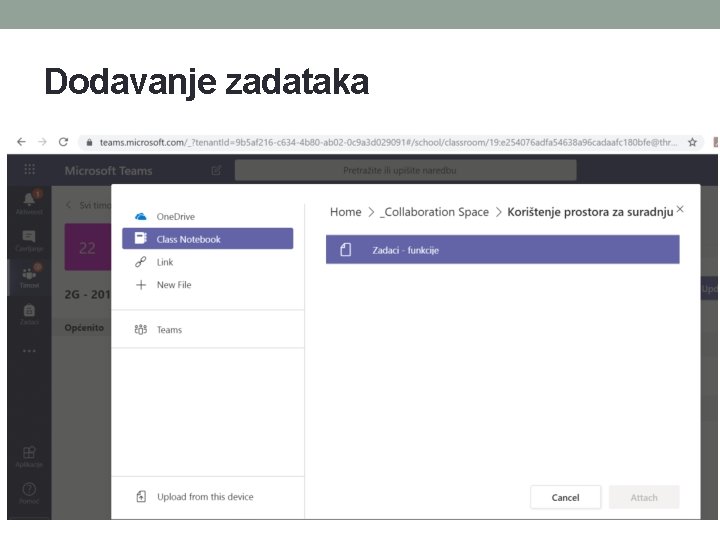Open Assignments in the Teams sidebar
Screen dimensions: 720x540
click(x=29, y=314)
